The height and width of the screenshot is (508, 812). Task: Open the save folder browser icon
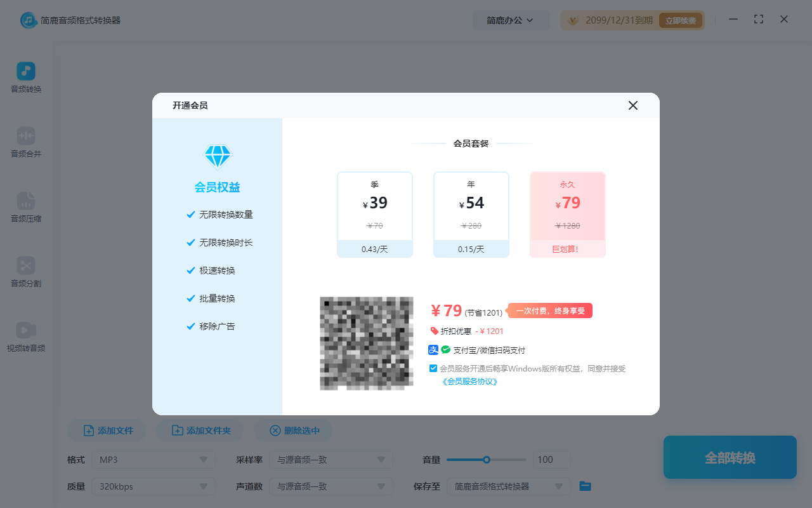584,486
